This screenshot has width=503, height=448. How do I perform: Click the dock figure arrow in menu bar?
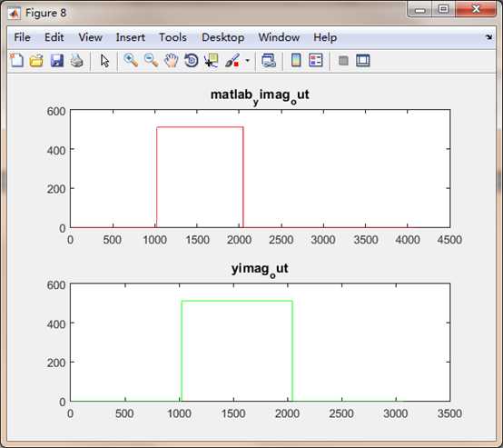tap(488, 37)
